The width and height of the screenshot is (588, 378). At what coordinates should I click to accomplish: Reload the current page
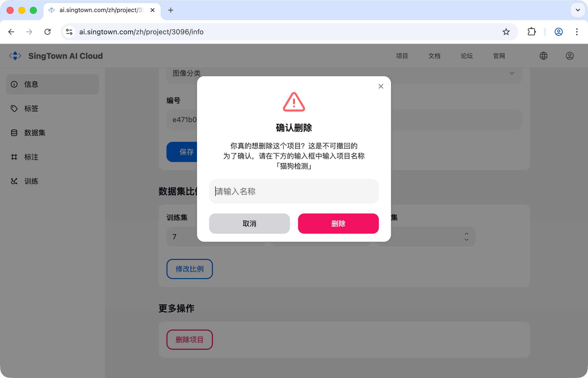pos(47,32)
